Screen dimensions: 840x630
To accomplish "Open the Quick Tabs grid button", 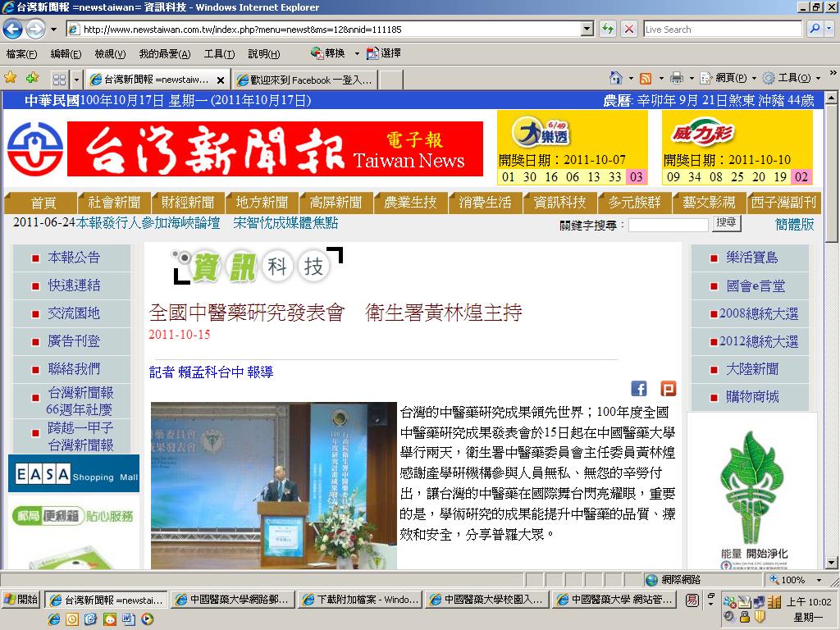I will (x=59, y=80).
